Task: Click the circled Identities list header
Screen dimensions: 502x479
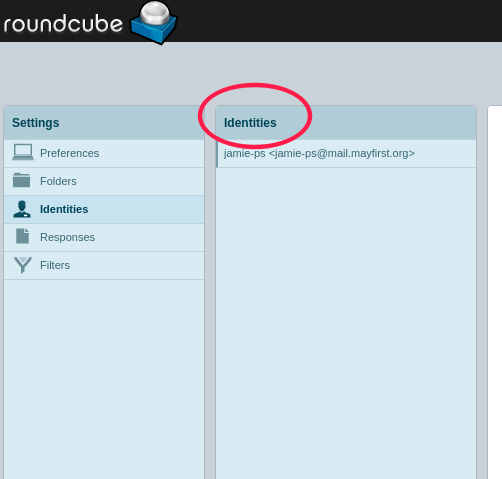Action: [250, 123]
